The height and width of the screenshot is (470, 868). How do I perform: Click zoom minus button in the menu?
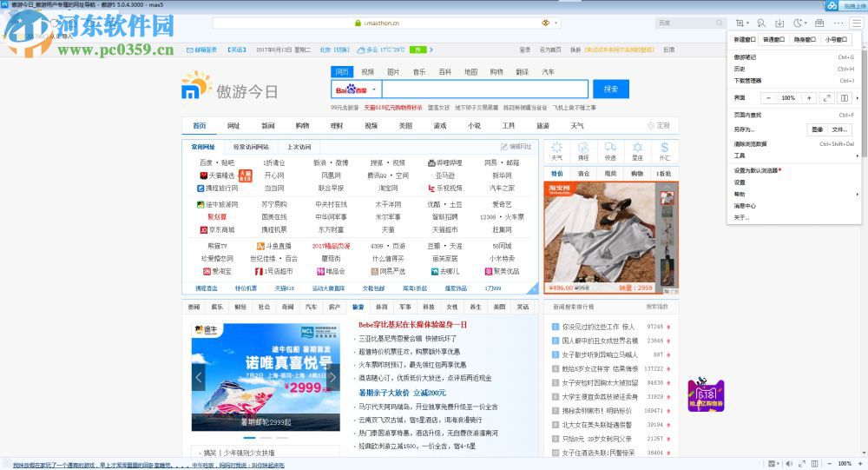click(768, 98)
